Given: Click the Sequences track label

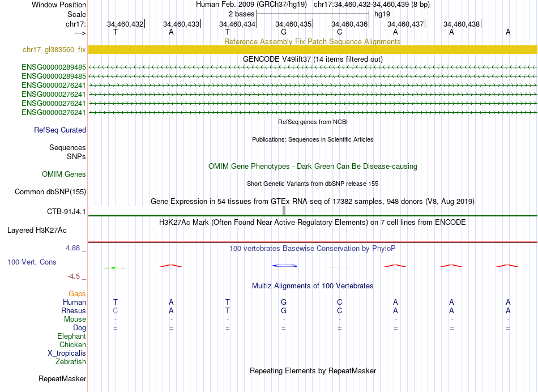Looking at the screenshot, I should pos(67,148).
